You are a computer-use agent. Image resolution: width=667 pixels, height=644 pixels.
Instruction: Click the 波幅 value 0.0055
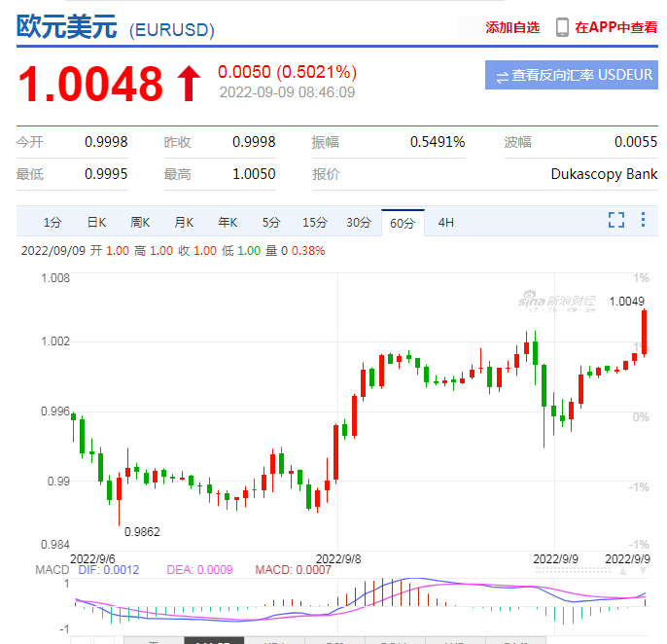pos(636,142)
